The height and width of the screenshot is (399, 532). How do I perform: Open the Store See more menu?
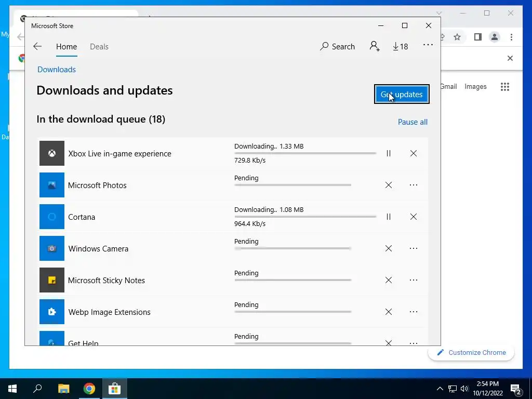(x=428, y=45)
